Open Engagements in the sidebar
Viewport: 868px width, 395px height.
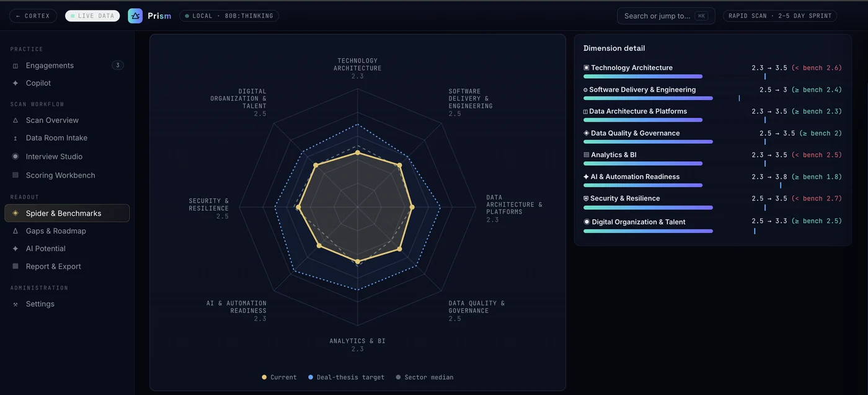click(x=67, y=65)
